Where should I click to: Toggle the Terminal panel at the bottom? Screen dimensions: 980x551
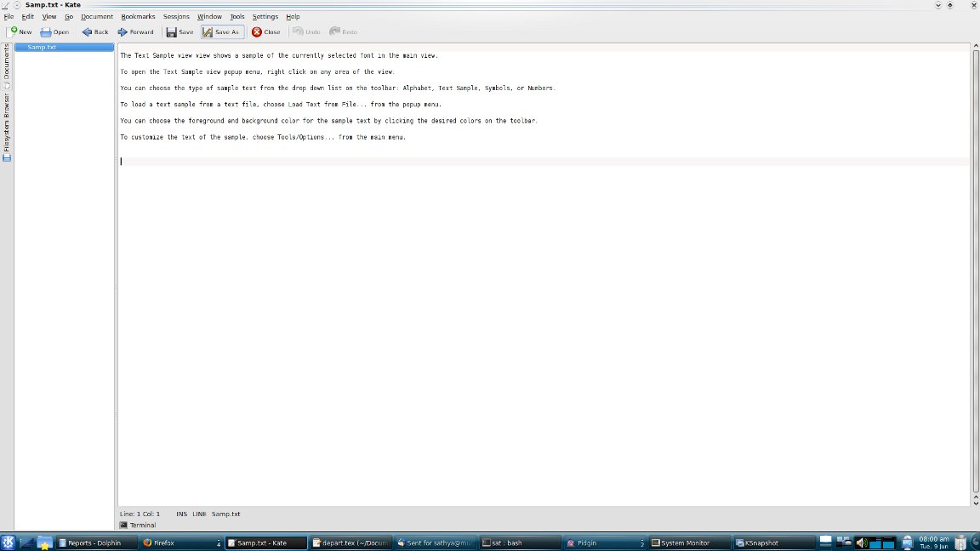(x=138, y=525)
